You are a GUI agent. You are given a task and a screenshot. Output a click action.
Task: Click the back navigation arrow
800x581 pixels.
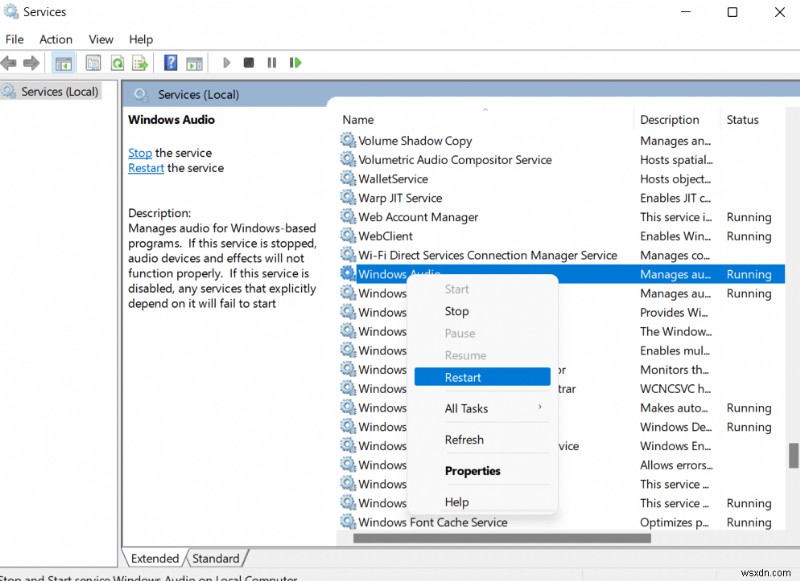pos(8,62)
